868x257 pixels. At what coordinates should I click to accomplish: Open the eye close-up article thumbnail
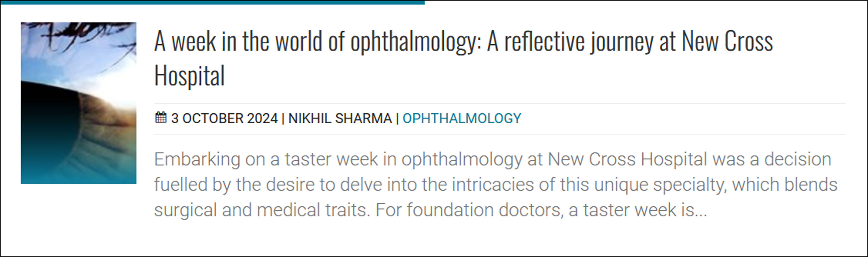coord(78,103)
